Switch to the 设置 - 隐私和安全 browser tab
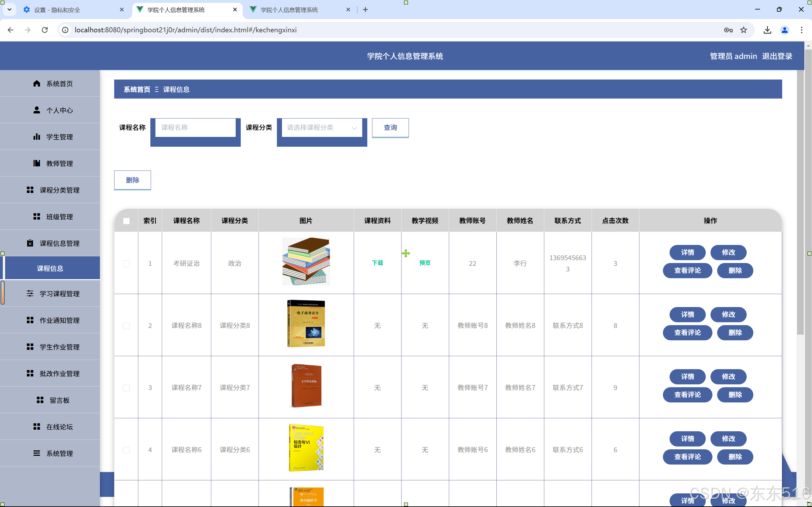The image size is (812, 507). 57,10
